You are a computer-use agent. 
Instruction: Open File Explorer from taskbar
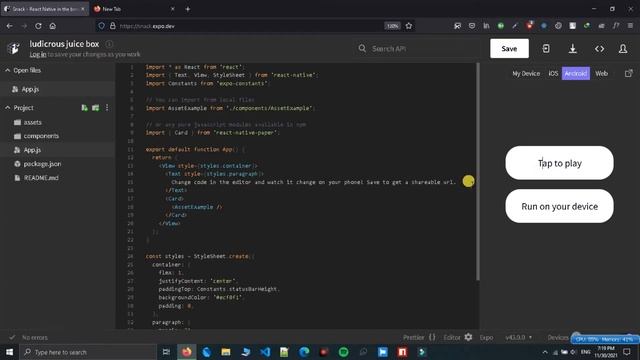pyautogui.click(x=226, y=352)
